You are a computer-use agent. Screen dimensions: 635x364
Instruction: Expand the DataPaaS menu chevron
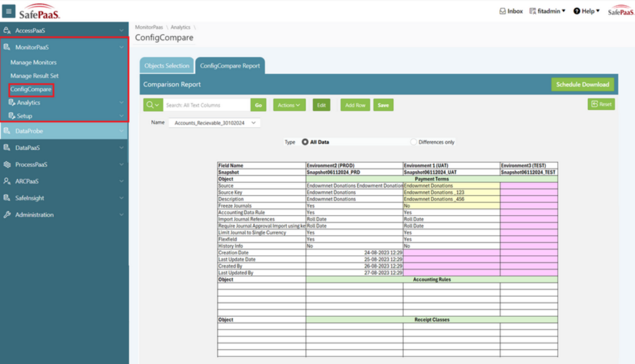122,148
